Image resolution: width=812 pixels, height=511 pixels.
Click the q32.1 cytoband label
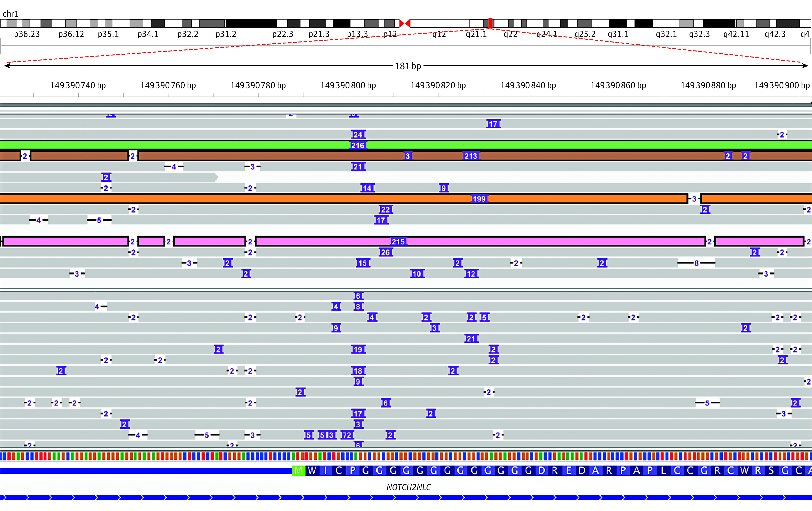tap(666, 34)
